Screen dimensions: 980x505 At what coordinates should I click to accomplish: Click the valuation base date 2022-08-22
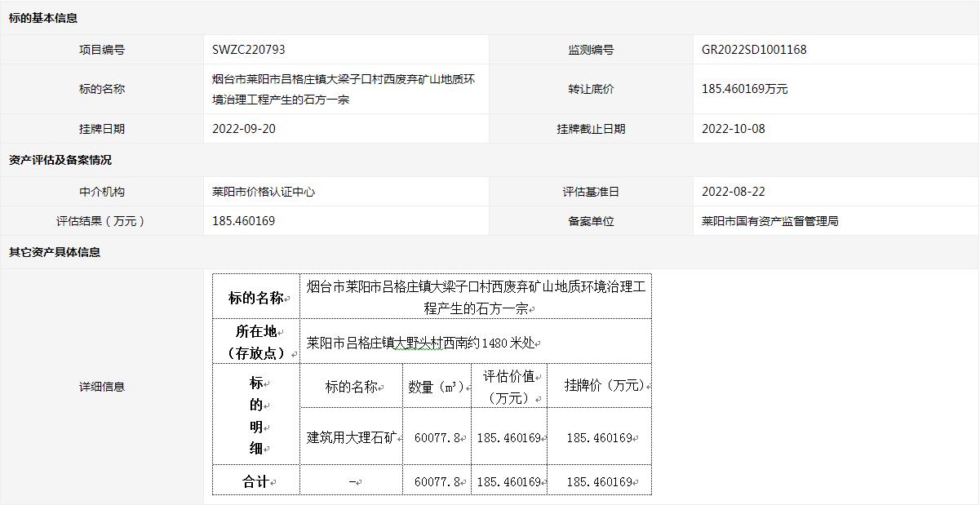734,192
